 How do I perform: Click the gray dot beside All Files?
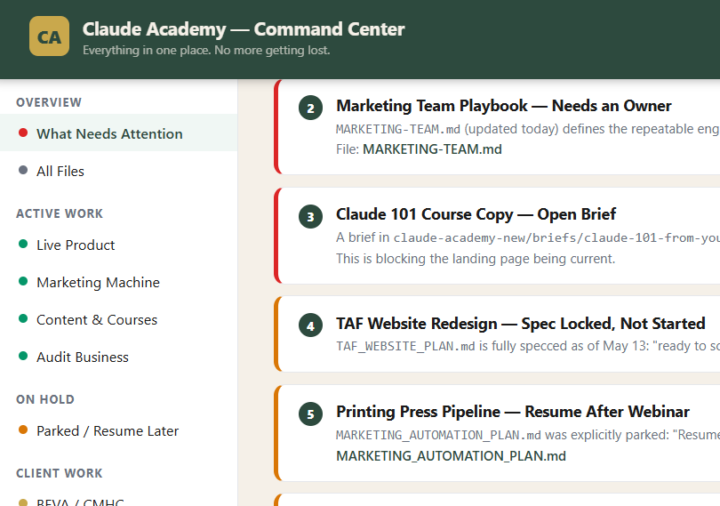23,170
